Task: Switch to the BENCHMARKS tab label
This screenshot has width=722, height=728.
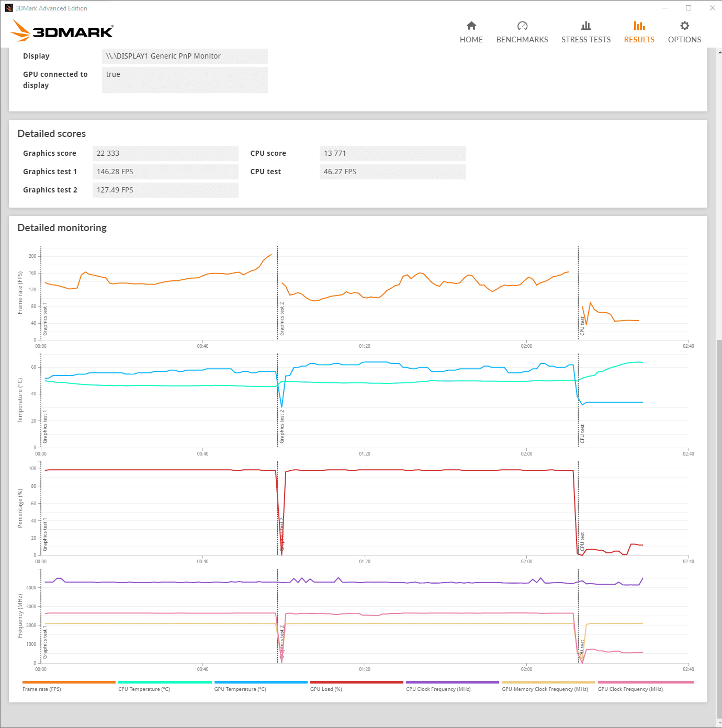Action: [x=522, y=40]
